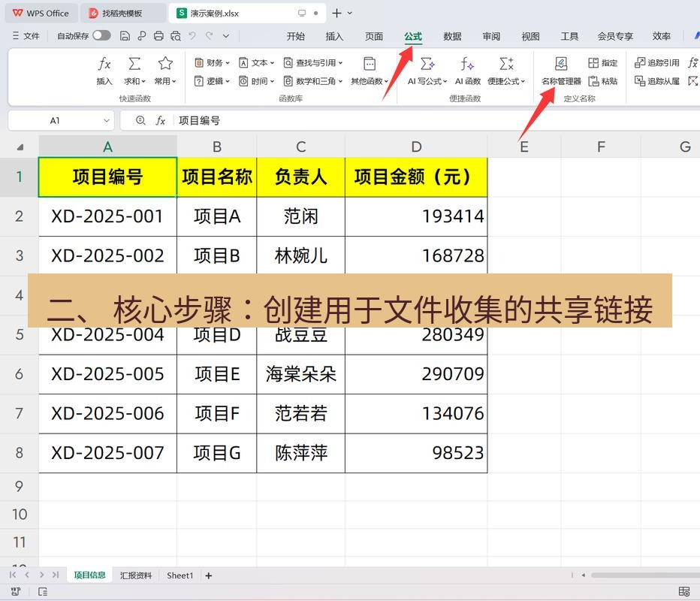Open the commonly used functions star

[x=165, y=63]
